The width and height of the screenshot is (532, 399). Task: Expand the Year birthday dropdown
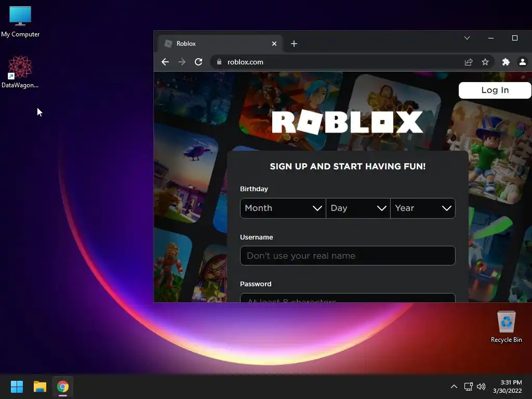tap(423, 208)
